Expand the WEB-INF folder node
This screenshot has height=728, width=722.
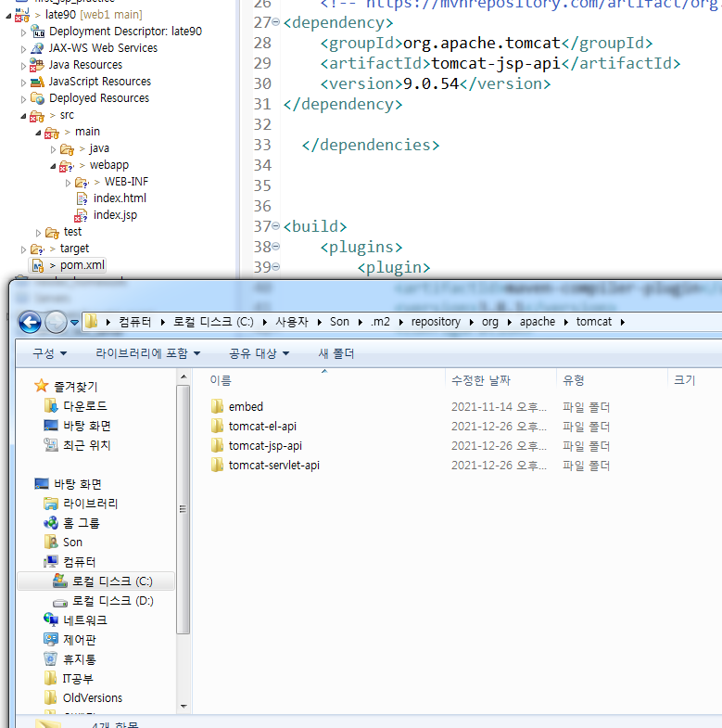pos(68,183)
